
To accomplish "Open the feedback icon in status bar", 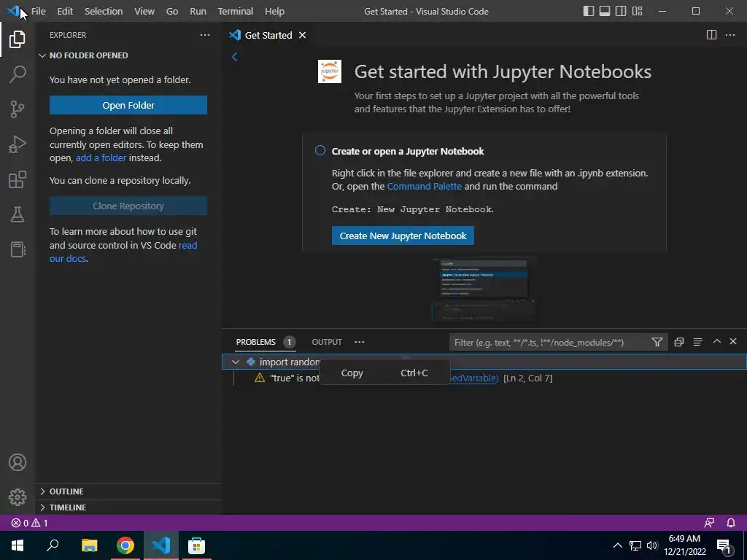I will point(709,523).
